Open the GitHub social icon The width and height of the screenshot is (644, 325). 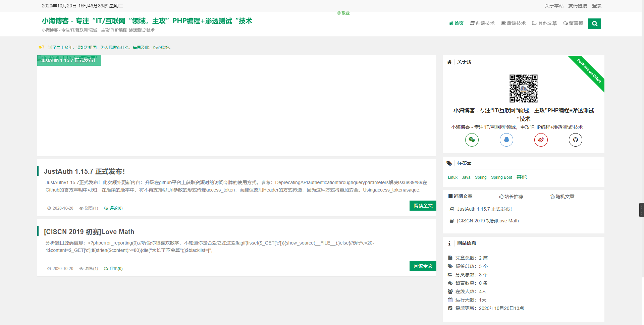[x=576, y=140]
